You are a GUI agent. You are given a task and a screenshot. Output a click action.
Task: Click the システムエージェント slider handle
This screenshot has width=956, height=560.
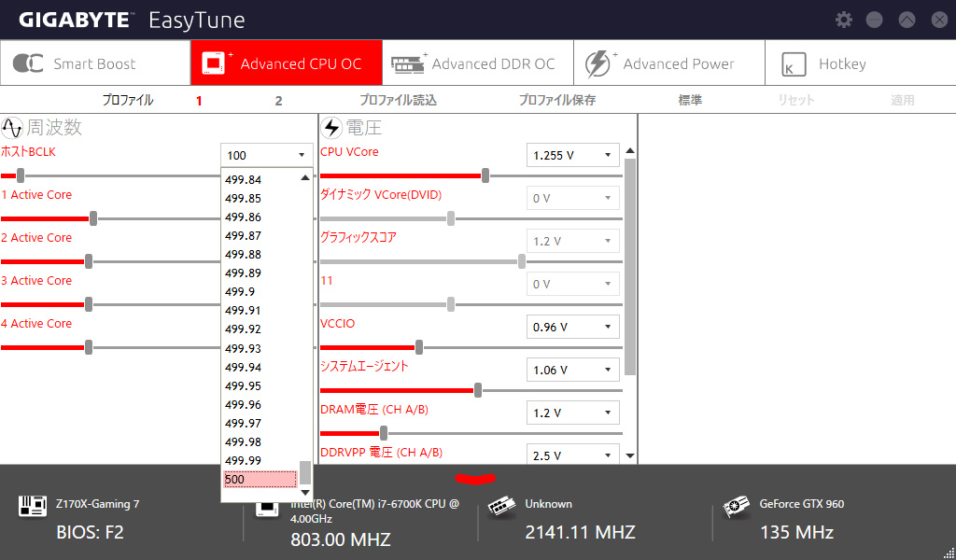pos(478,390)
